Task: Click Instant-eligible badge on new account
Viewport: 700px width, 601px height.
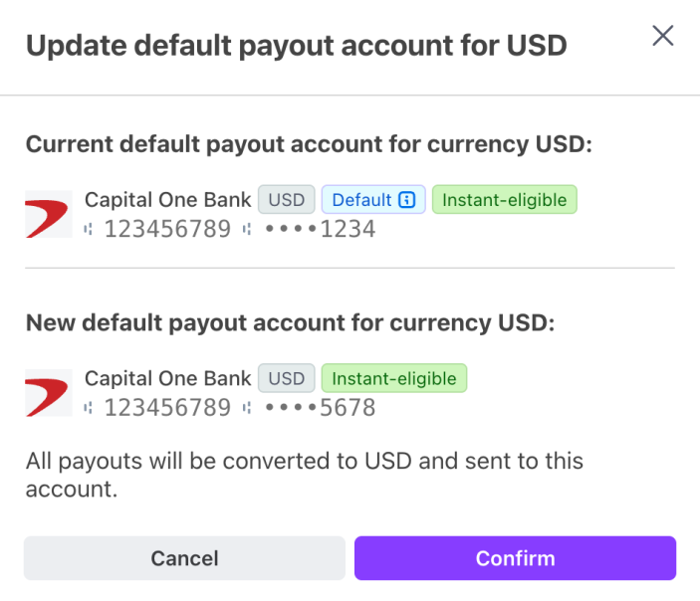Action: 394,378
